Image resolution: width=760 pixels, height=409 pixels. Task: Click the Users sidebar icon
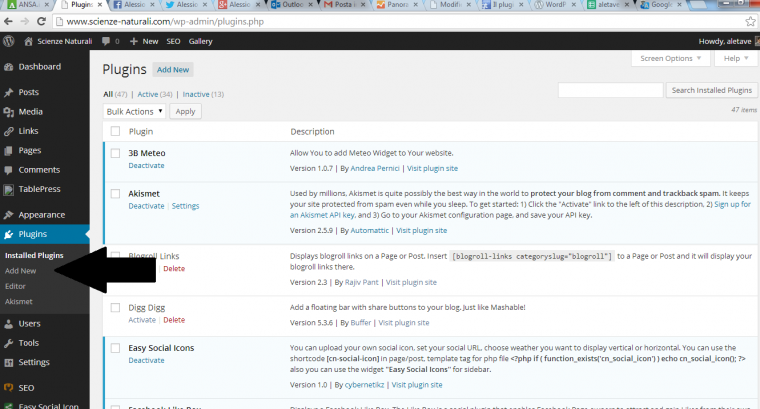pos(9,324)
